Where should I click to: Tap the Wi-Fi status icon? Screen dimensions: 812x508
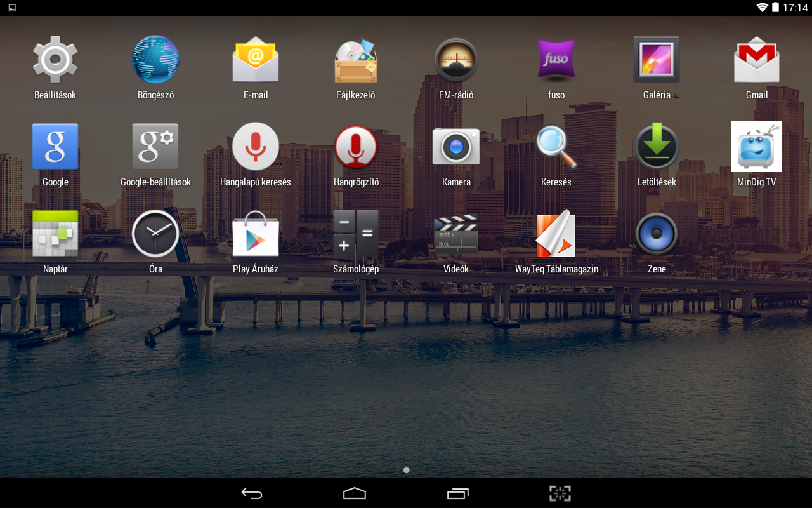[762, 8]
